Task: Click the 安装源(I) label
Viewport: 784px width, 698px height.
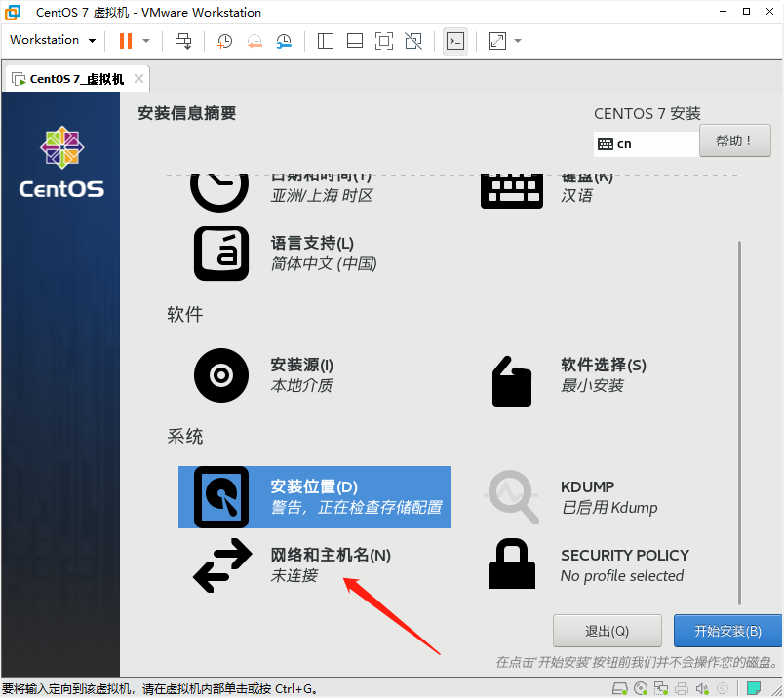Action: (x=301, y=365)
